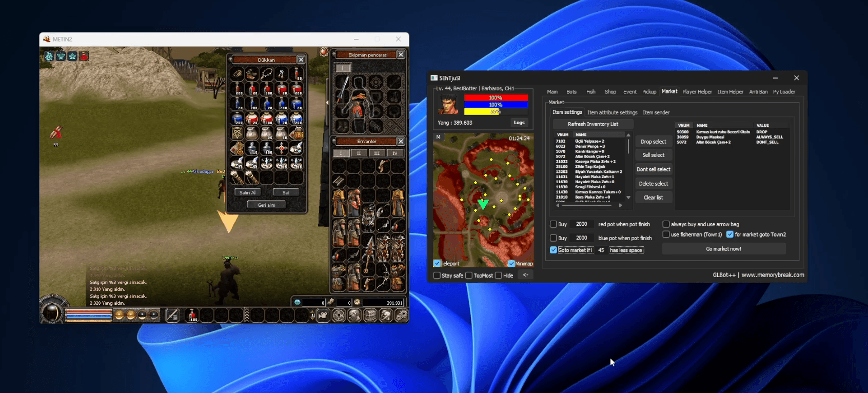Image resolution: width=868 pixels, height=393 pixels.
Task: Pick the bracelet item in the Dükkan shop
Action: pyautogui.click(x=236, y=74)
